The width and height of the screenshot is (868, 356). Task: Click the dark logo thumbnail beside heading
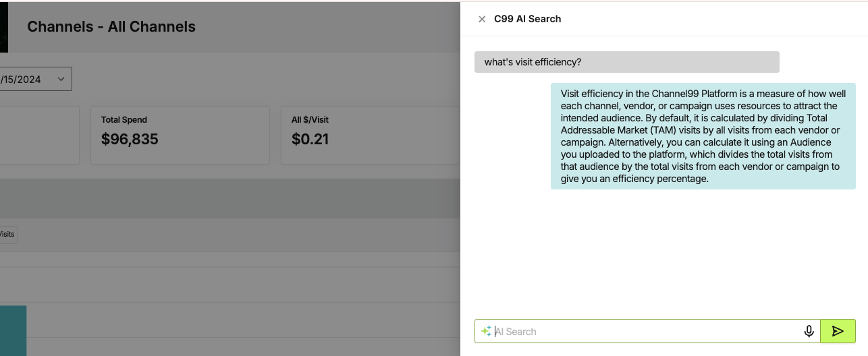click(4, 27)
